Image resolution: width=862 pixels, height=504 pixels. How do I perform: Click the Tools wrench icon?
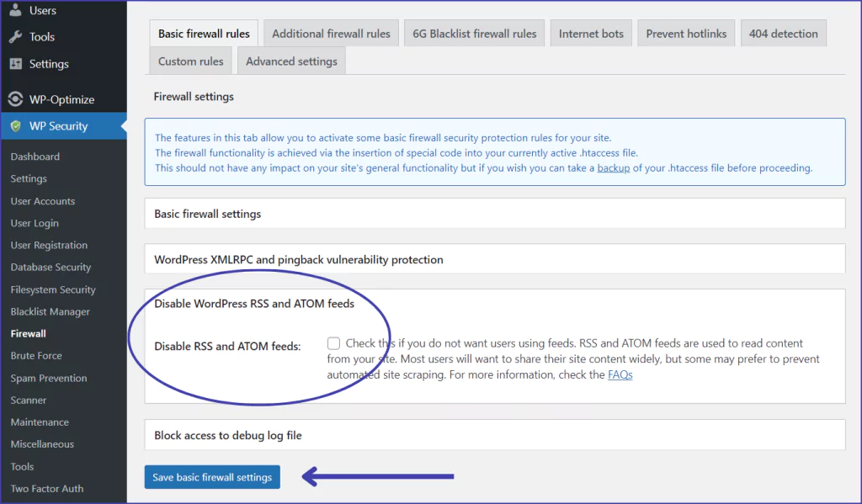tap(16, 37)
